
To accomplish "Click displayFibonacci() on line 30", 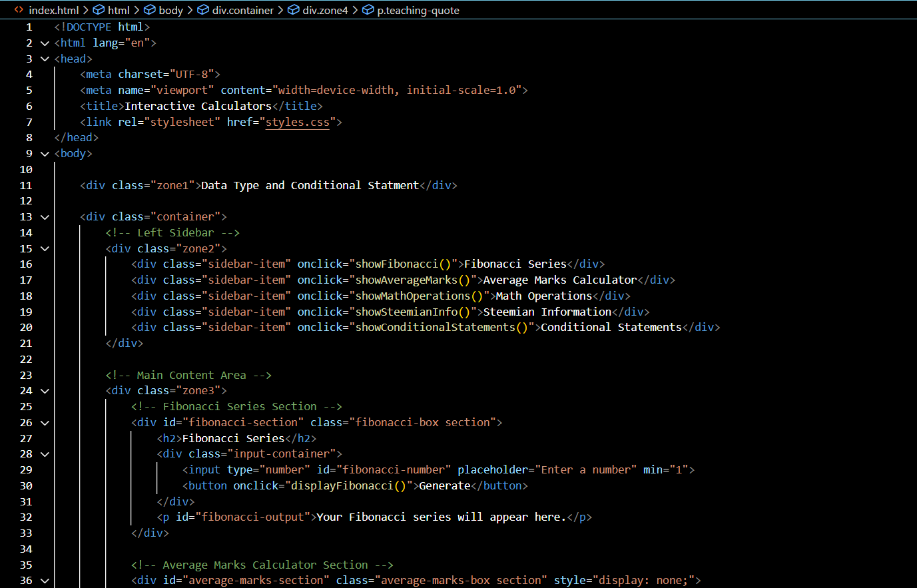I will tap(349, 486).
